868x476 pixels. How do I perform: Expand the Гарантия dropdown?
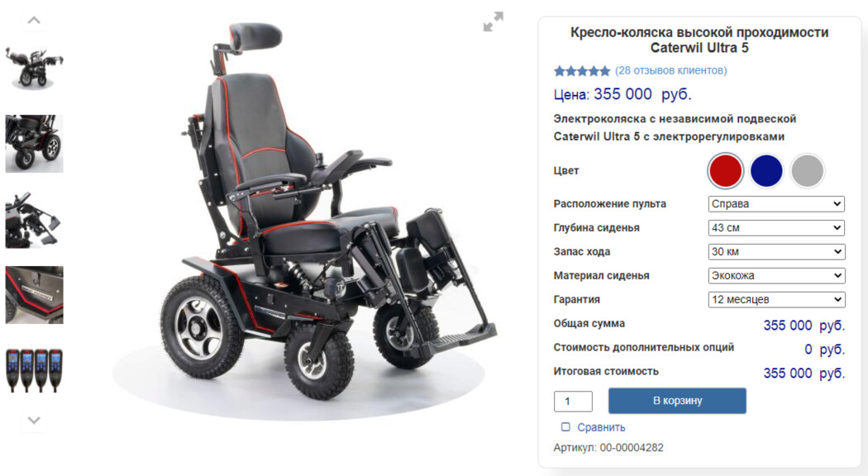[776, 299]
